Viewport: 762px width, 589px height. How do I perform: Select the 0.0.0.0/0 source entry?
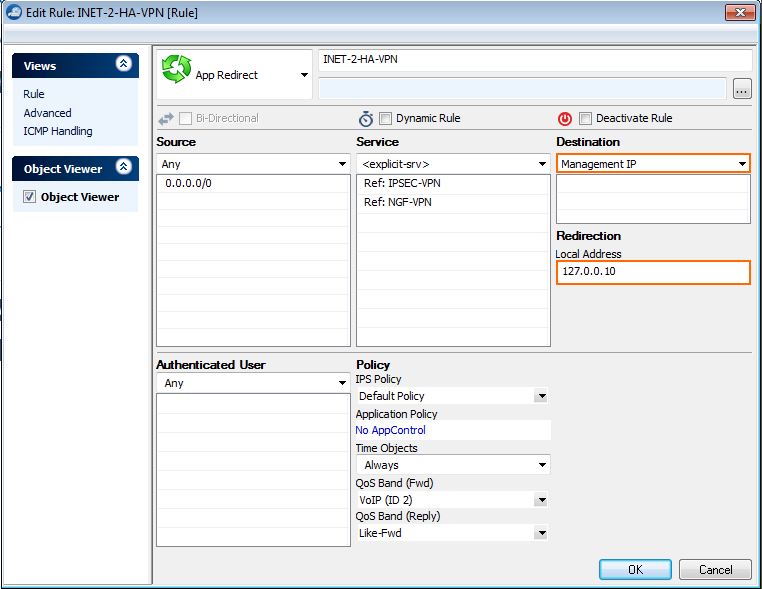tap(253, 184)
